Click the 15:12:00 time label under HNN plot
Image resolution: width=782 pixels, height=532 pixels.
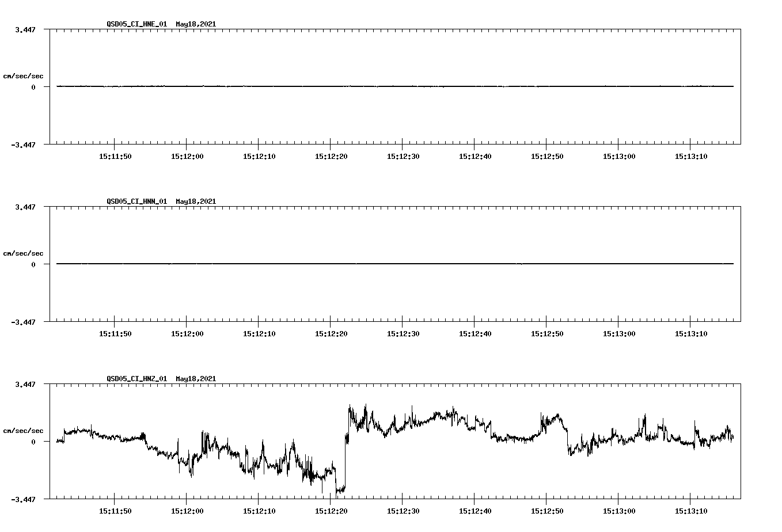tap(188, 332)
